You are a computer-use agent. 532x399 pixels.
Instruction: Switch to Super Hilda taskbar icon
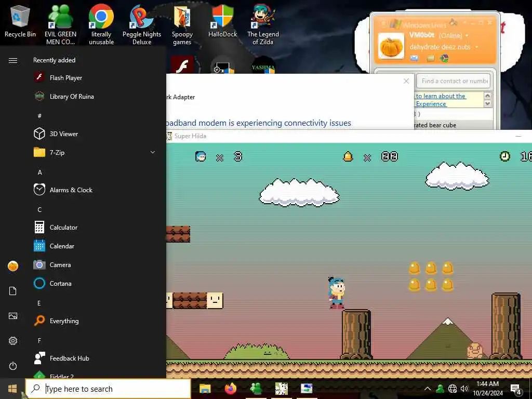click(281, 389)
